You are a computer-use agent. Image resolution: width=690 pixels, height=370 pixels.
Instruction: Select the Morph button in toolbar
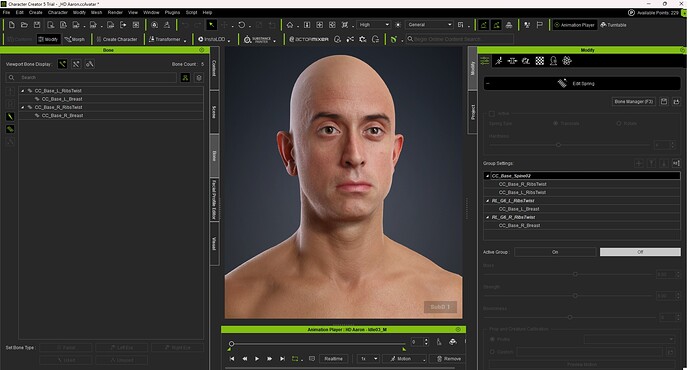(x=75, y=39)
